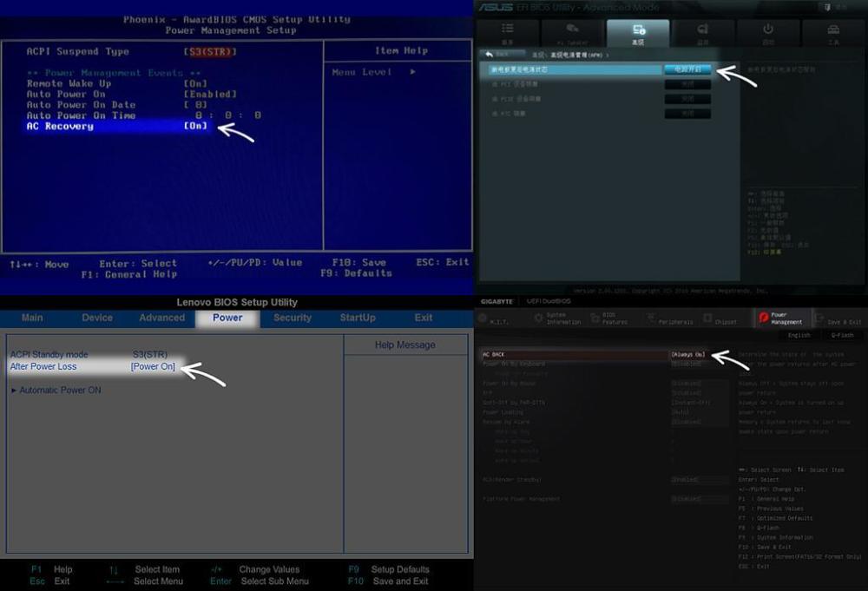Open the ASUS Tool tab toolbox icon
868x591 pixels.
point(833,29)
